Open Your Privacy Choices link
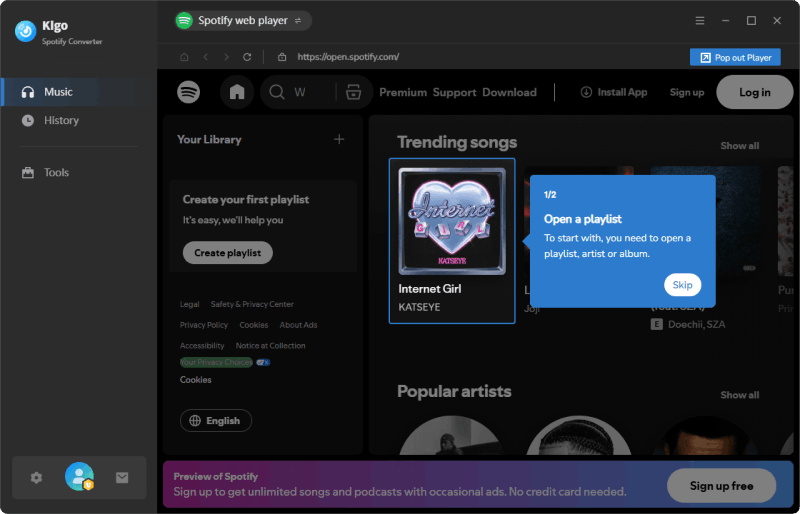The image size is (800, 514). tap(216, 362)
